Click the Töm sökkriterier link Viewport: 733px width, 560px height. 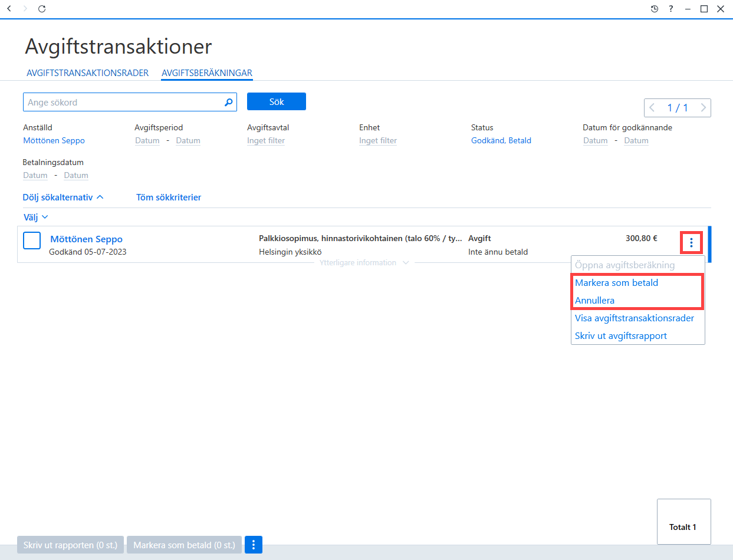point(169,197)
